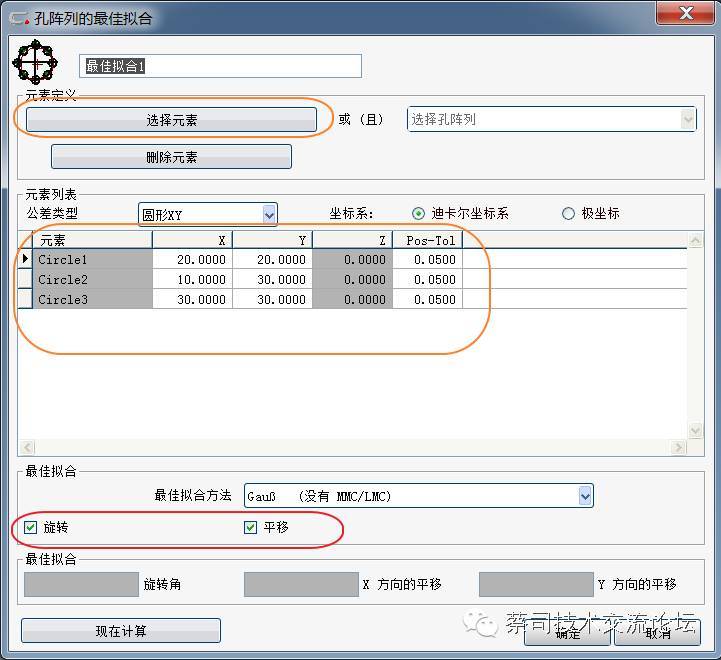721x660 pixels.
Task: Click the Circle1 row selector arrow
Action: [x=25, y=259]
